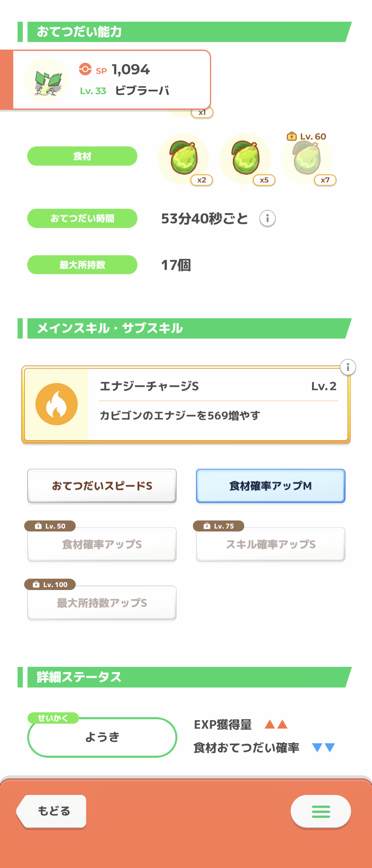Tap the Vibrava portrait icon
The image size is (372, 868).
(46, 80)
